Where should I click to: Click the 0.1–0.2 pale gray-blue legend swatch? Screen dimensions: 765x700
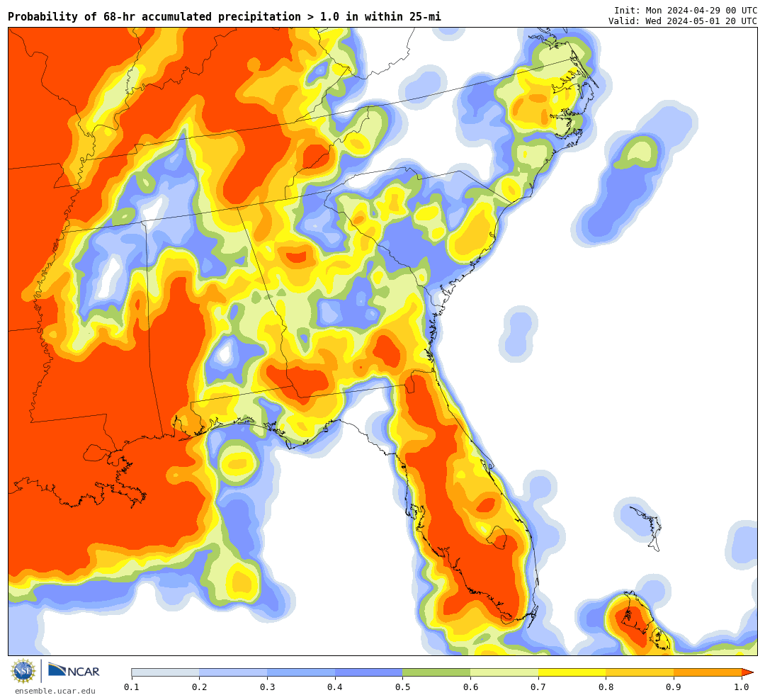[165, 672]
